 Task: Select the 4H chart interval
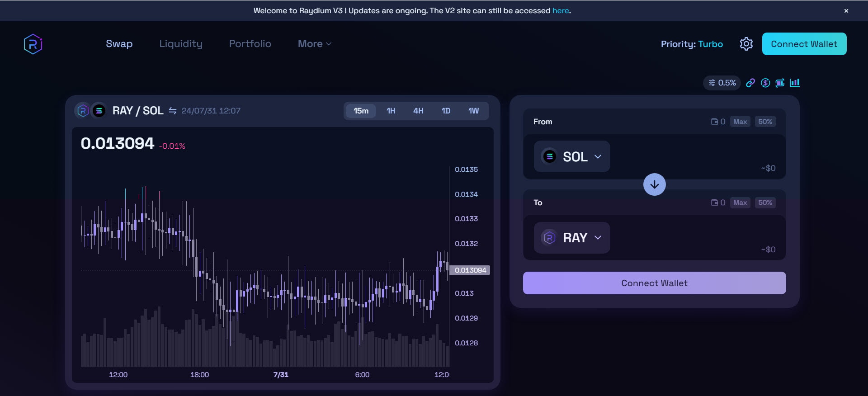418,111
